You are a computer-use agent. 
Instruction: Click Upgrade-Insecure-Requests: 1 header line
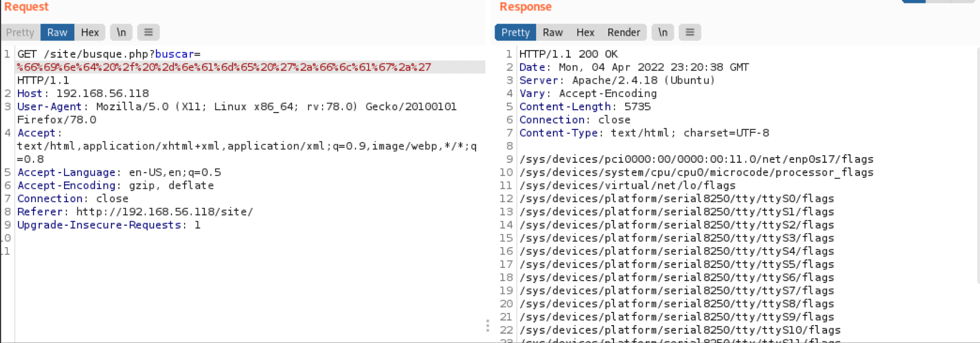coord(109,225)
